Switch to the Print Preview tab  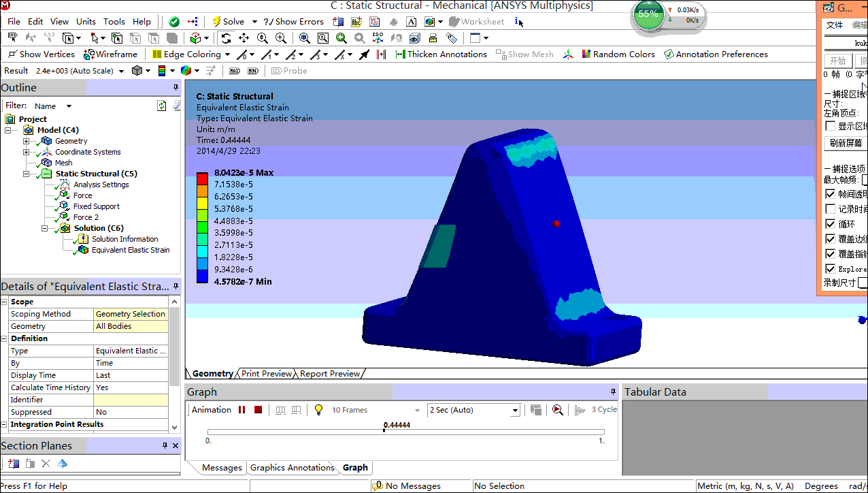pos(267,374)
